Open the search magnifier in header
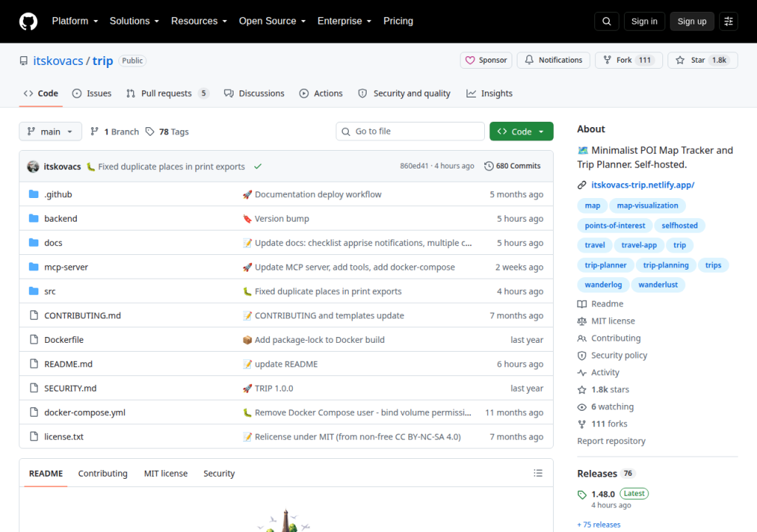The height and width of the screenshot is (532, 757). point(606,21)
